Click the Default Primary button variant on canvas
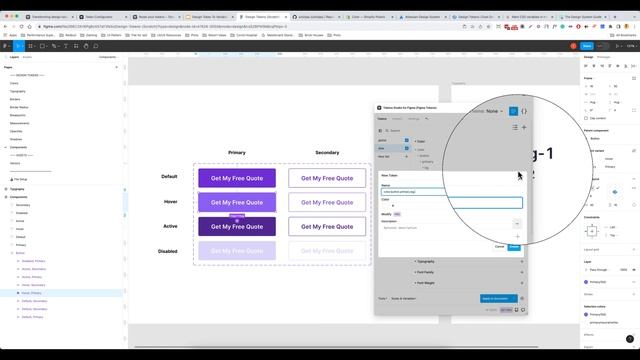The image size is (640, 360). pyautogui.click(x=237, y=178)
